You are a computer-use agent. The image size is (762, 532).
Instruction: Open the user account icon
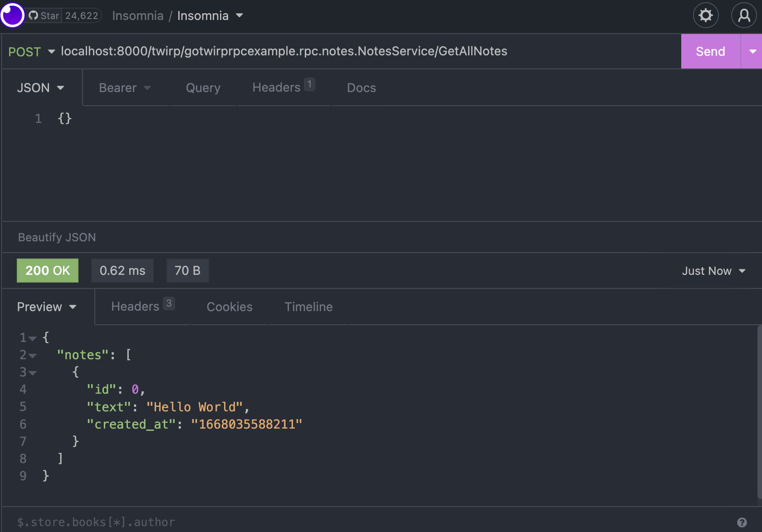(744, 15)
